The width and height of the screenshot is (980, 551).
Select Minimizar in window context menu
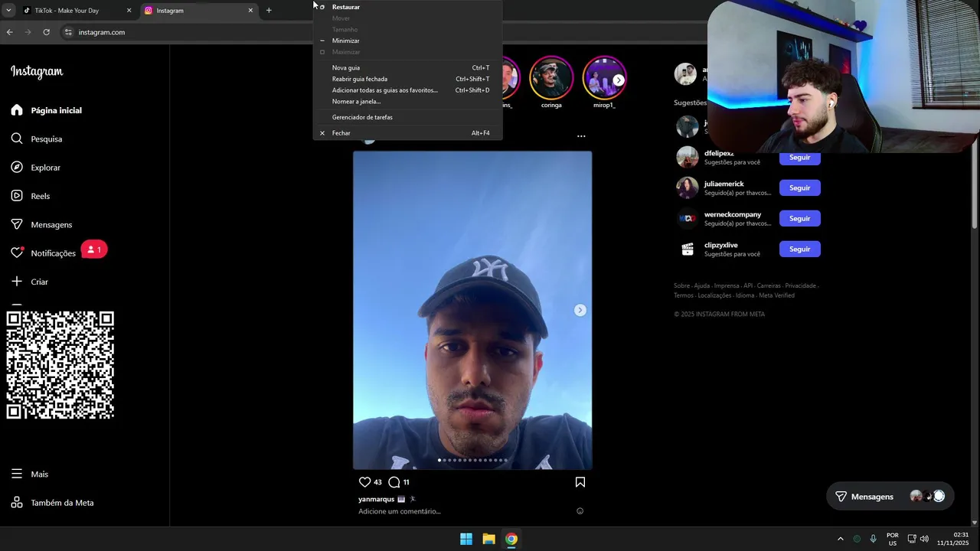[x=407, y=41]
